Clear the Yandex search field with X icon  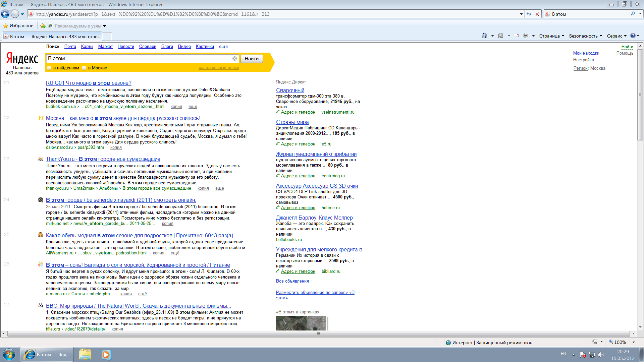[234, 59]
